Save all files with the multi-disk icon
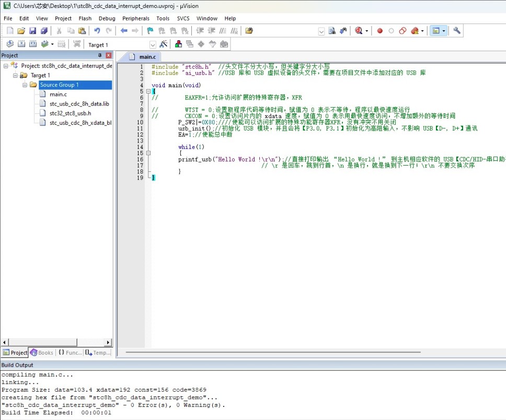The height and width of the screenshot is (420, 506). (x=44, y=31)
